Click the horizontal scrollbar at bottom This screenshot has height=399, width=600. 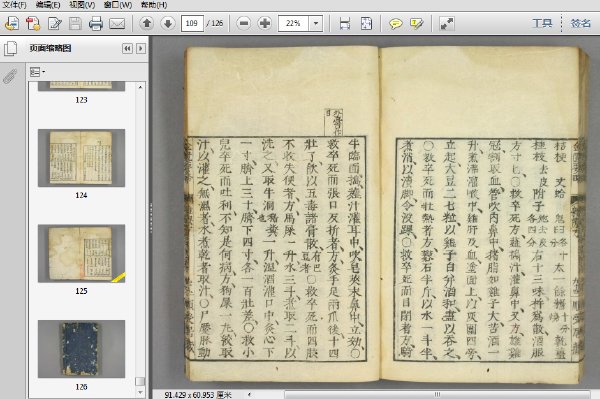(437, 394)
